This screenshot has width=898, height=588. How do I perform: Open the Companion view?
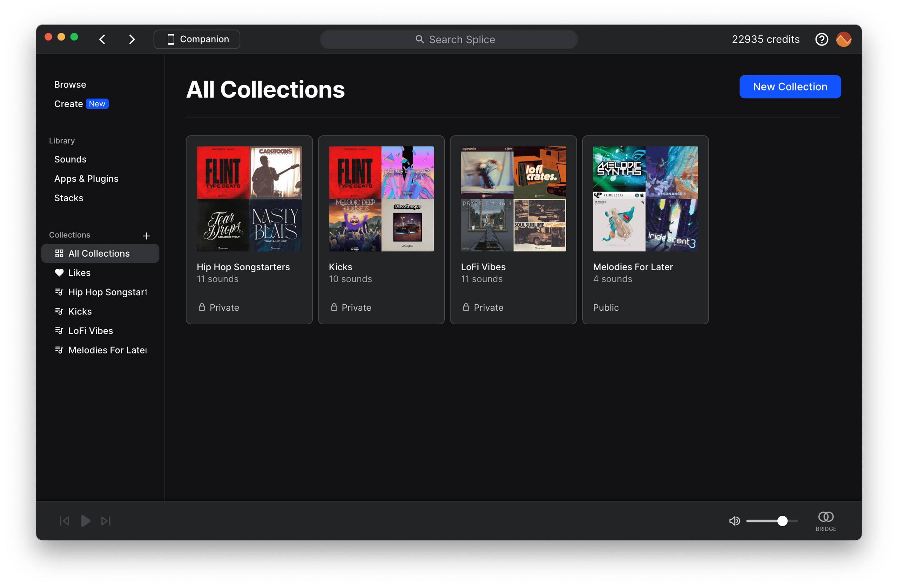click(x=196, y=39)
